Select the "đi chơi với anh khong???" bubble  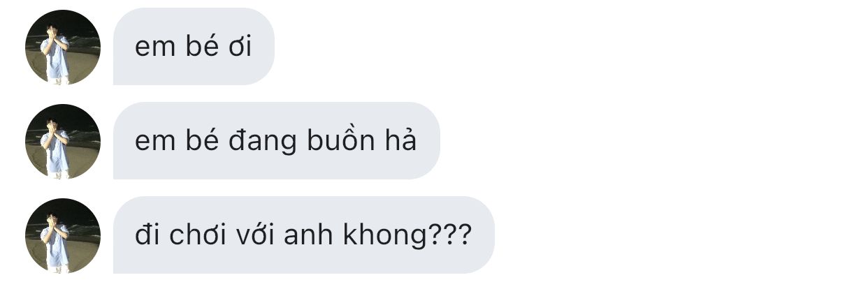coord(304,235)
